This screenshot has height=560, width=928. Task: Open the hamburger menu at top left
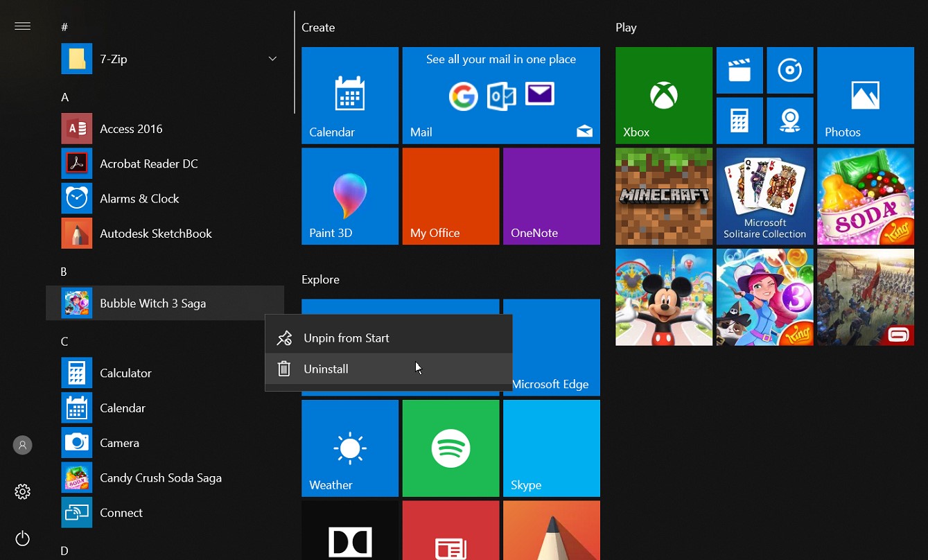pyautogui.click(x=22, y=26)
